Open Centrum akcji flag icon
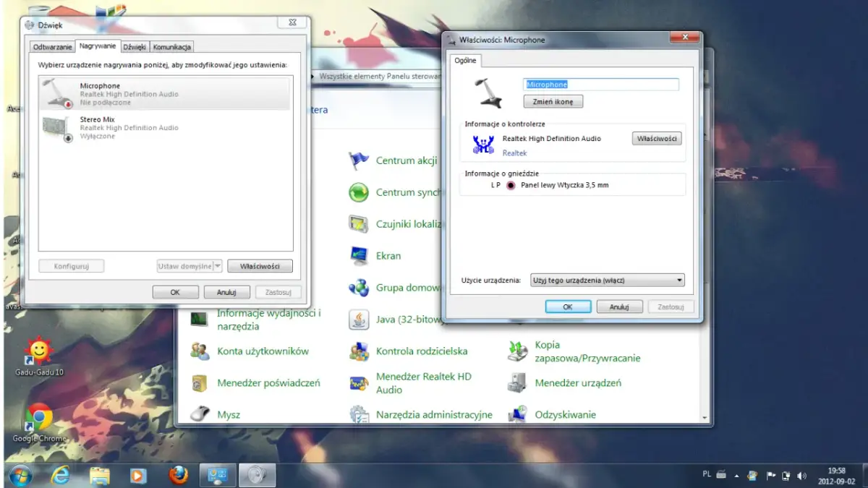This screenshot has height=488, width=868. coord(359,160)
